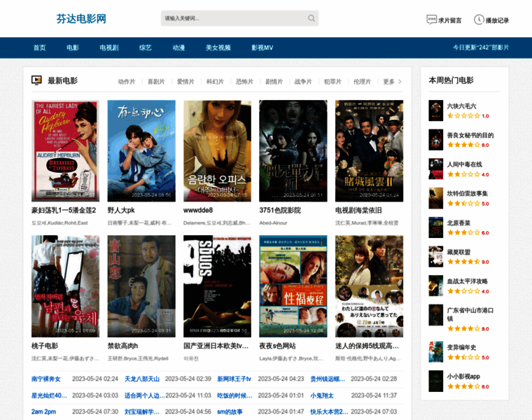Viewport: 532px width, 420px height.
Task: Open the 综艺 navigation item
Action: (145, 48)
